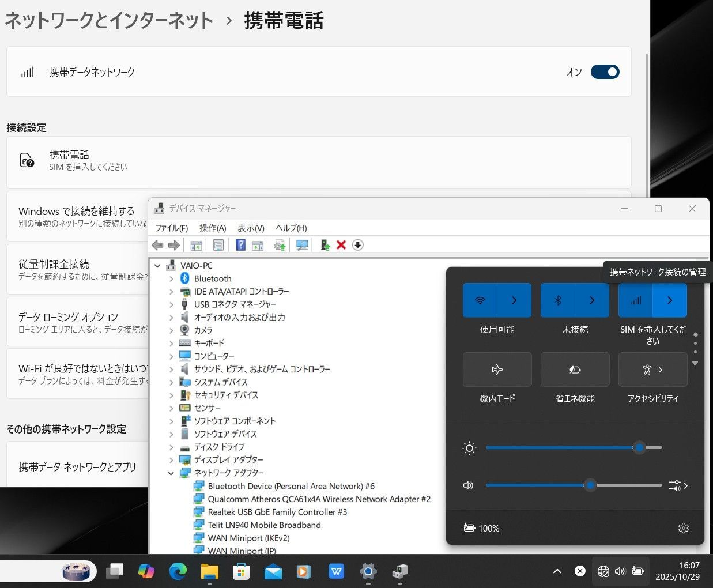Screen dimensions: 713x588
Task: Click the brightness sun icon in quick settings
Action: pos(469,448)
